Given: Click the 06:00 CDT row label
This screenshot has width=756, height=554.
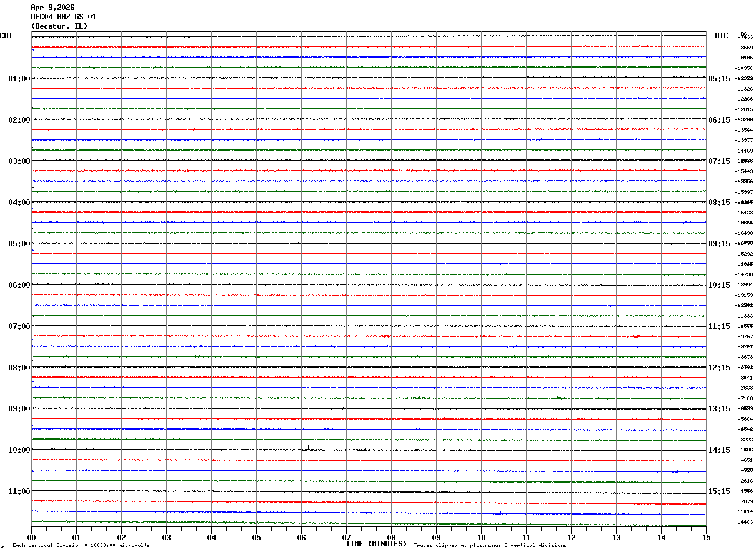Looking at the screenshot, I should click(x=19, y=285).
